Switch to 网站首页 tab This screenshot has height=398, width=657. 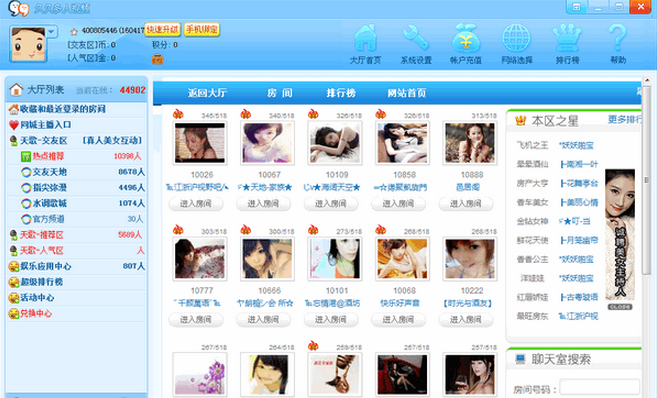pyautogui.click(x=406, y=93)
